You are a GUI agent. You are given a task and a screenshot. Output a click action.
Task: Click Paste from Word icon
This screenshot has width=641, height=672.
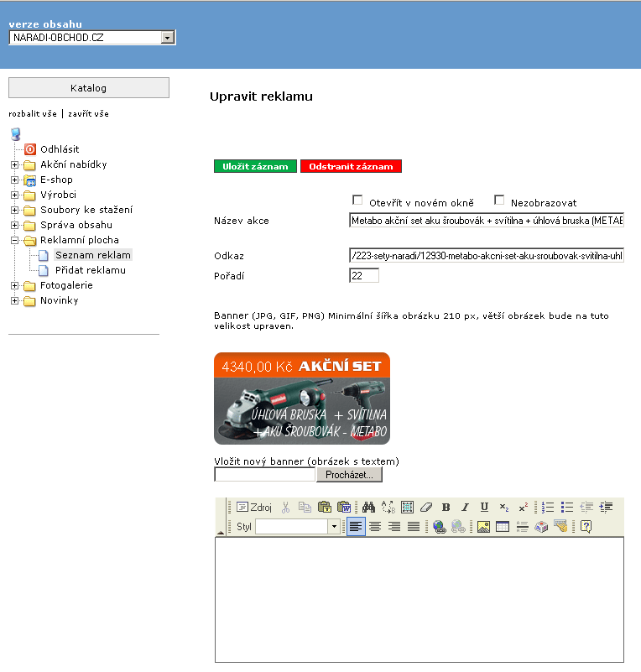pyautogui.click(x=344, y=508)
